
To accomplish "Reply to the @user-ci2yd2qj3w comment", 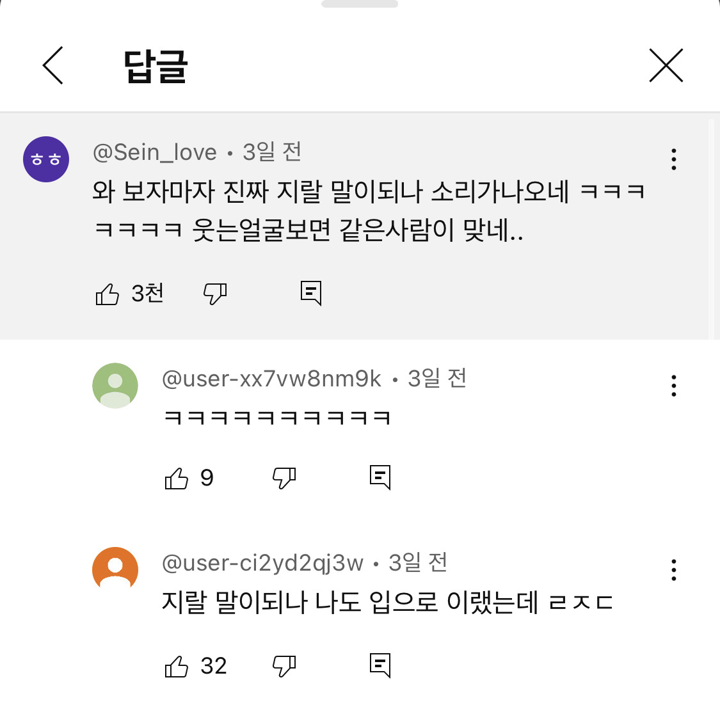I will point(380,665).
